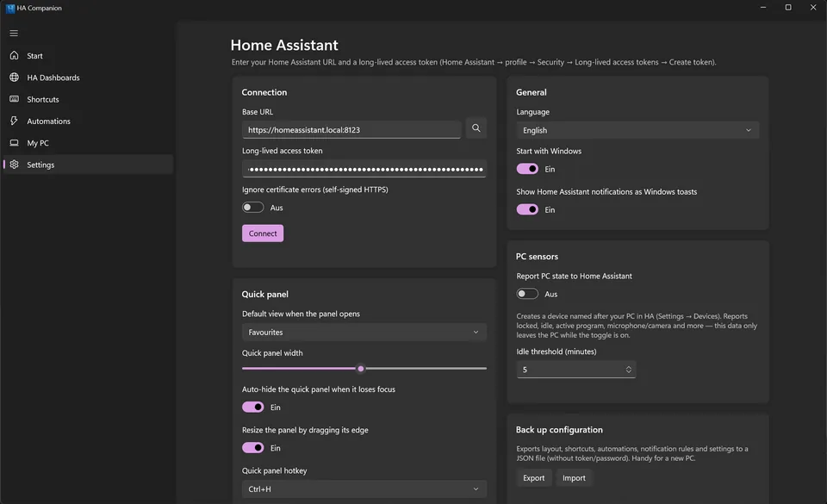
Task: Click the Start home icon
Action: 15,55
